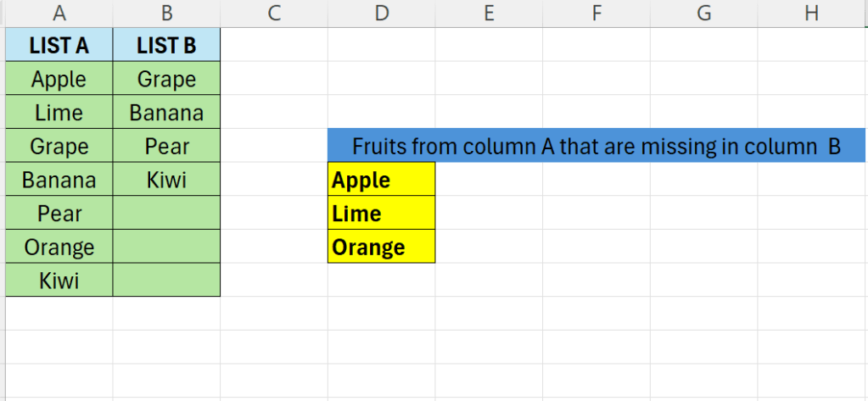Click the column F header

596,13
